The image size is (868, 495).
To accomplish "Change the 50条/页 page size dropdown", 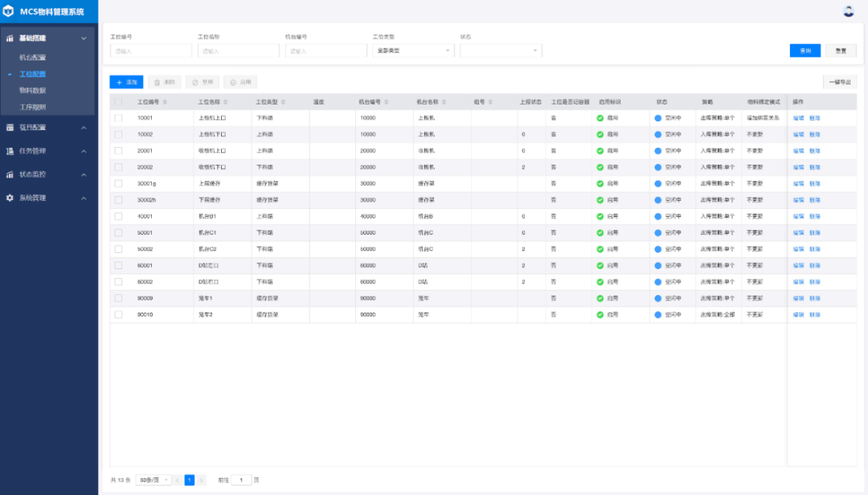I will [154, 480].
